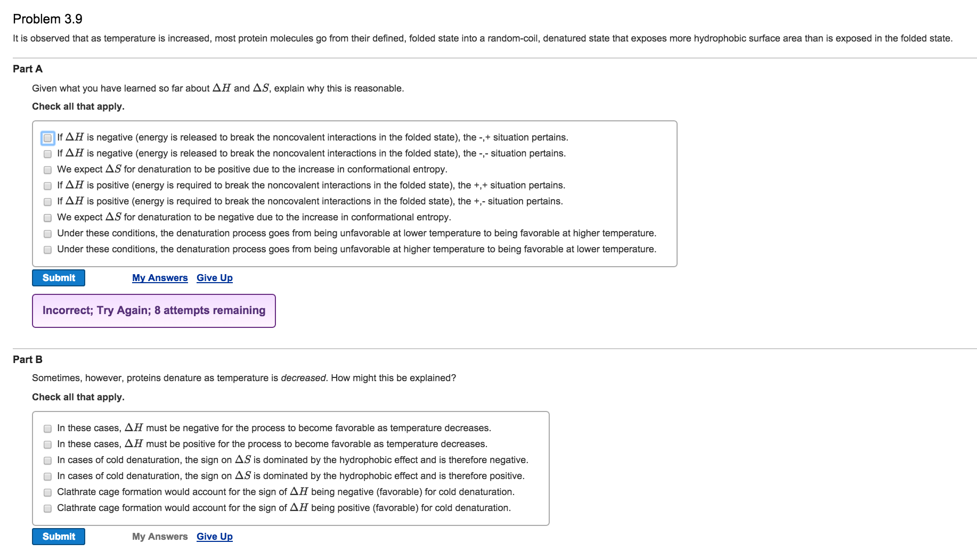977x560 pixels.
Task: Tick the ΔH positive +,- situation checkbox
Action: coord(47,202)
